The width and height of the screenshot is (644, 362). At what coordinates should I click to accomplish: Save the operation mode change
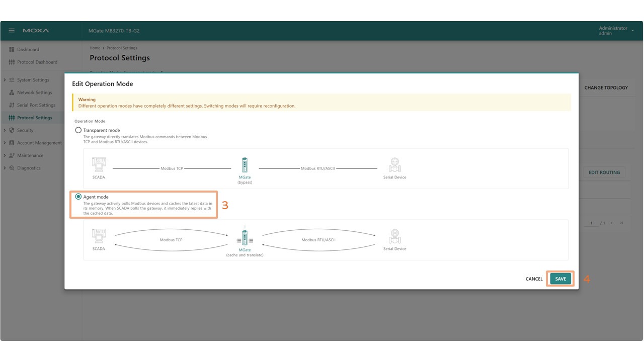[560, 279]
